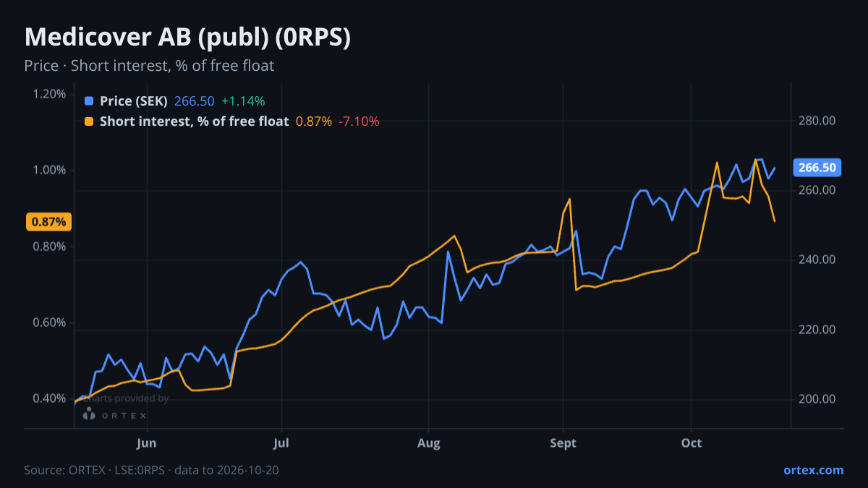Click the Aug x-axis label
This screenshot has width=868, height=488.
pos(429,442)
